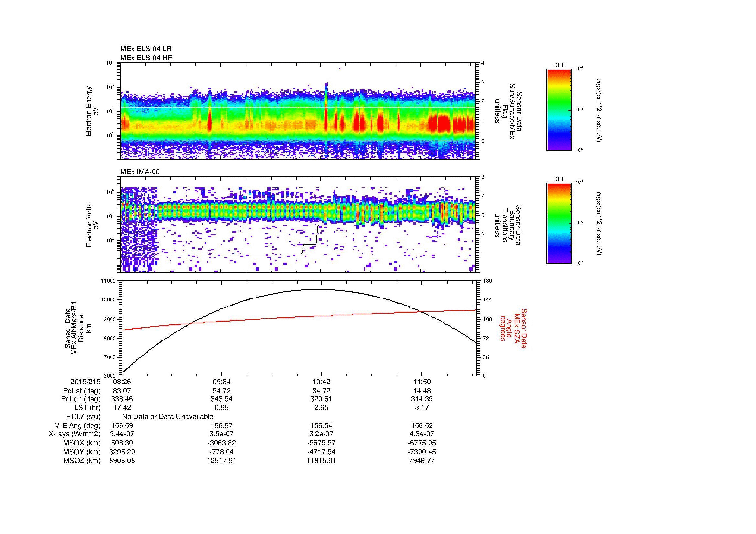Click the time tick '10:42'
Image resolution: width=756 pixels, height=534 pixels.
coord(321,382)
